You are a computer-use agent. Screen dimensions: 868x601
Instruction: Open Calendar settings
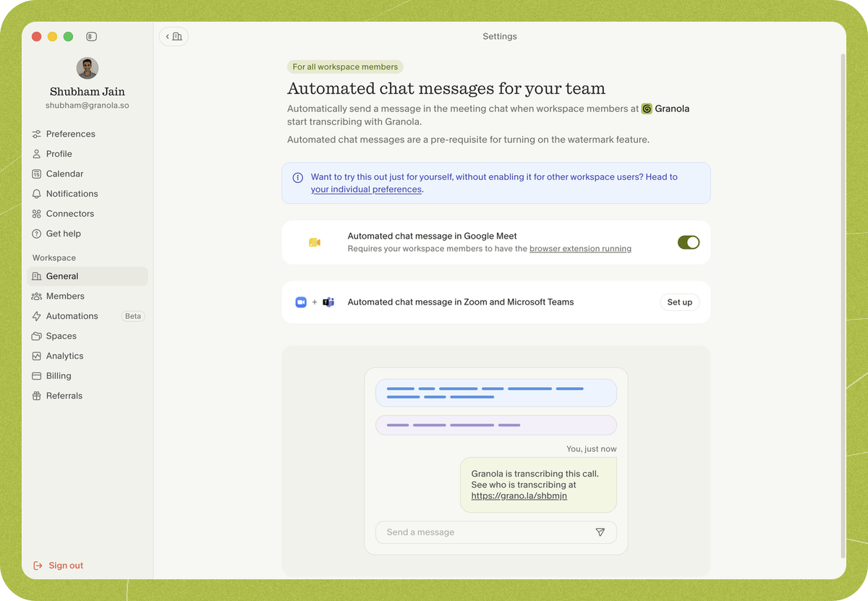(x=88, y=174)
